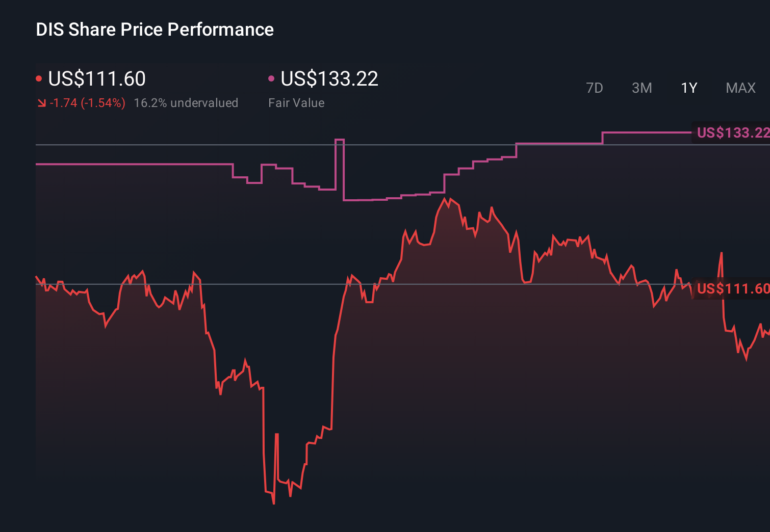The height and width of the screenshot is (532, 770).
Task: Select the currently active 1Y range
Action: 688,88
